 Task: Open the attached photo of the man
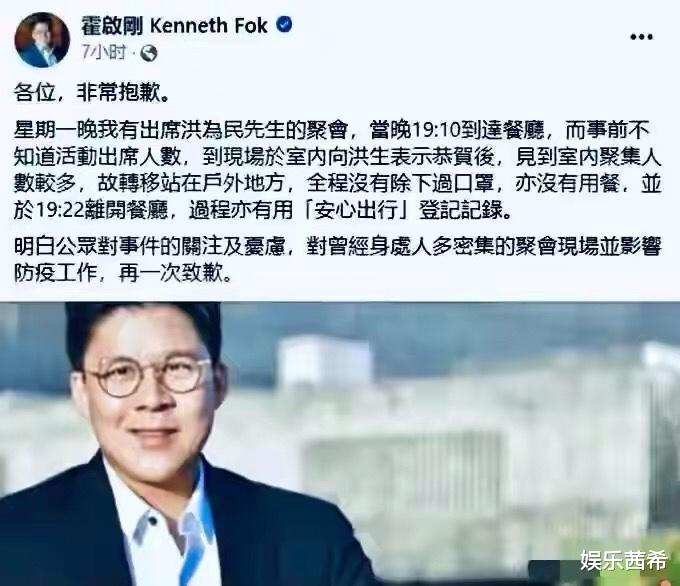340,443
